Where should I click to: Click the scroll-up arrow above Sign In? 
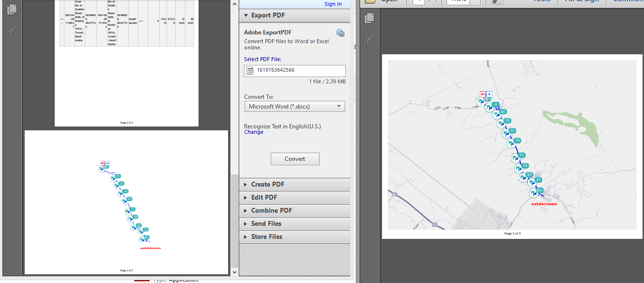pos(235,4)
